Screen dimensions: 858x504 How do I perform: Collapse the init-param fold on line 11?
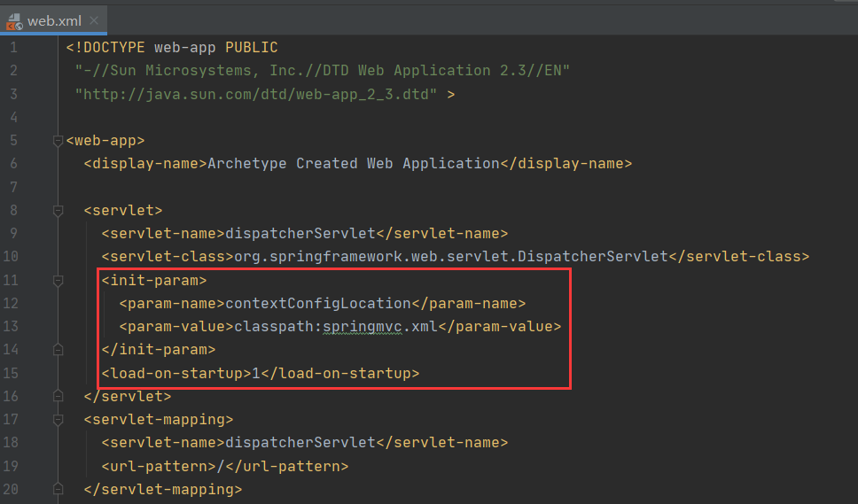point(58,281)
